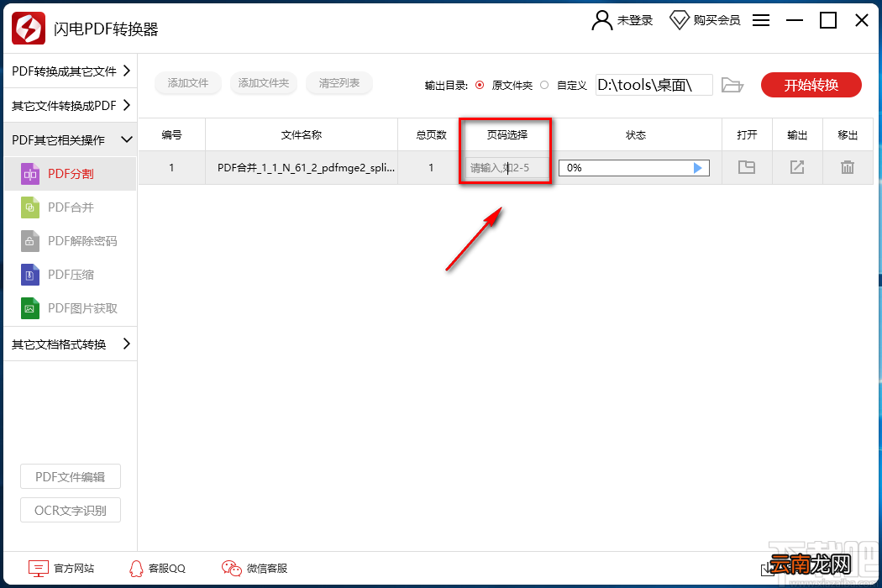Click the 闪电PDF转换器 app logo
This screenshot has width=882, height=588.
(x=29, y=28)
